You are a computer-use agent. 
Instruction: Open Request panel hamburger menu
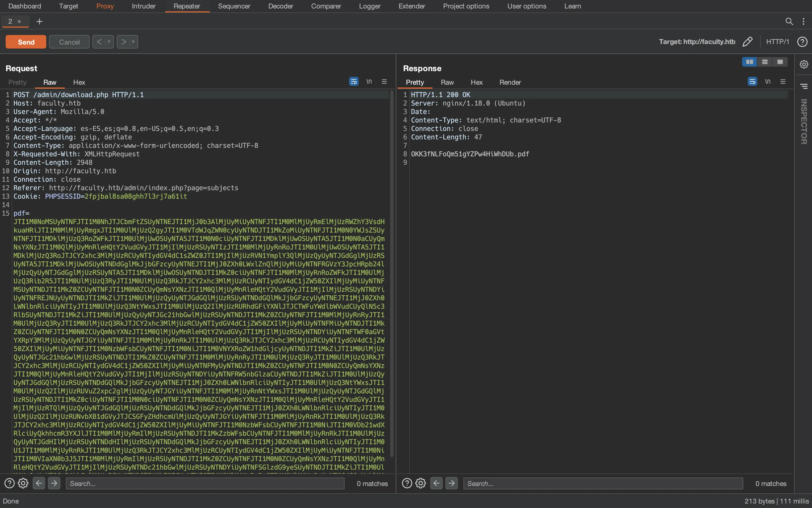tap(384, 81)
